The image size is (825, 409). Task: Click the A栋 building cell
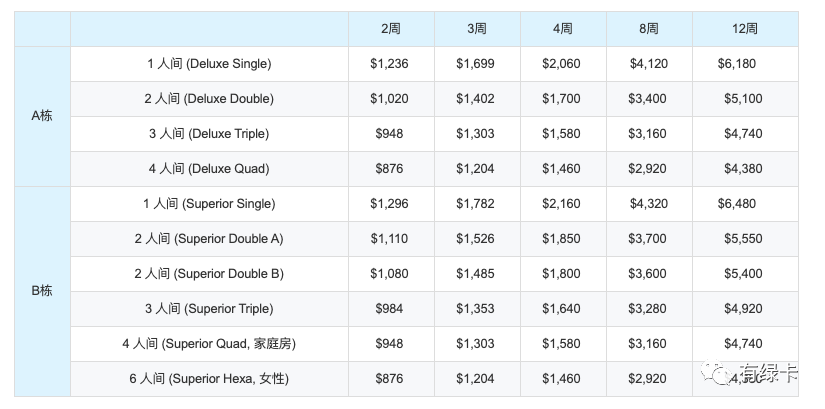42,116
